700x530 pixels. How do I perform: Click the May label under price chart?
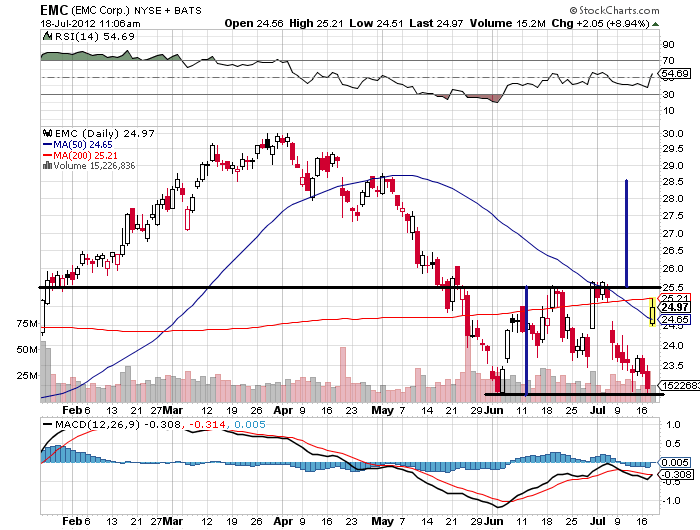pyautogui.click(x=383, y=410)
